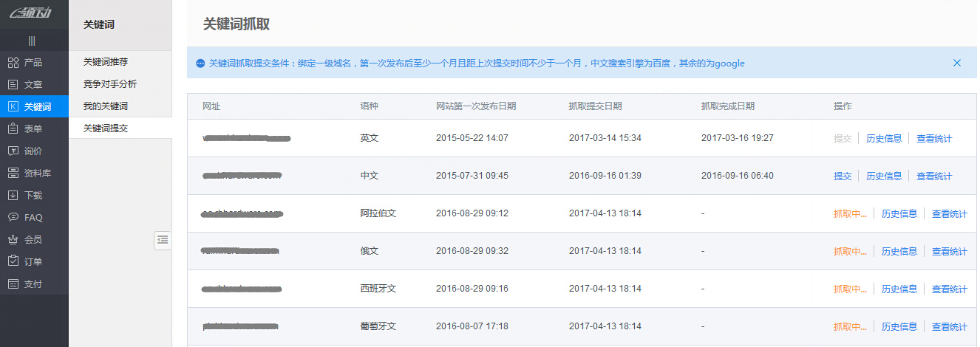View 查看统计 for the 阿拉伯文 row

(x=949, y=214)
